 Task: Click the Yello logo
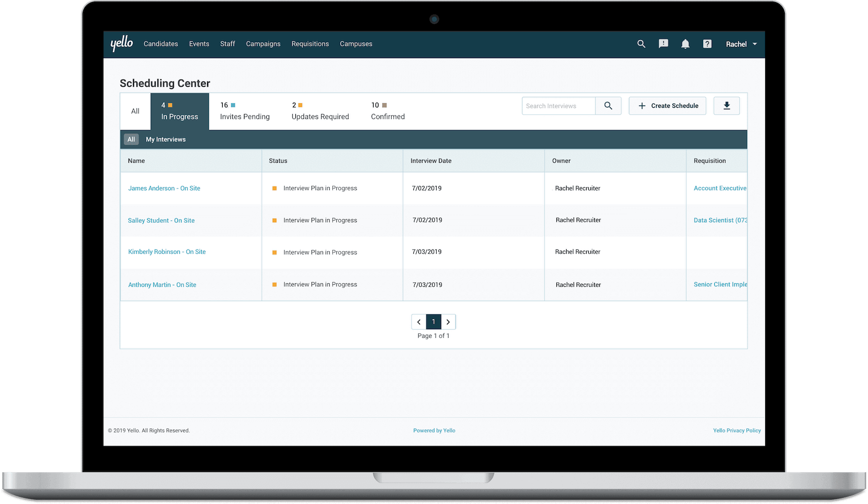[x=121, y=43]
